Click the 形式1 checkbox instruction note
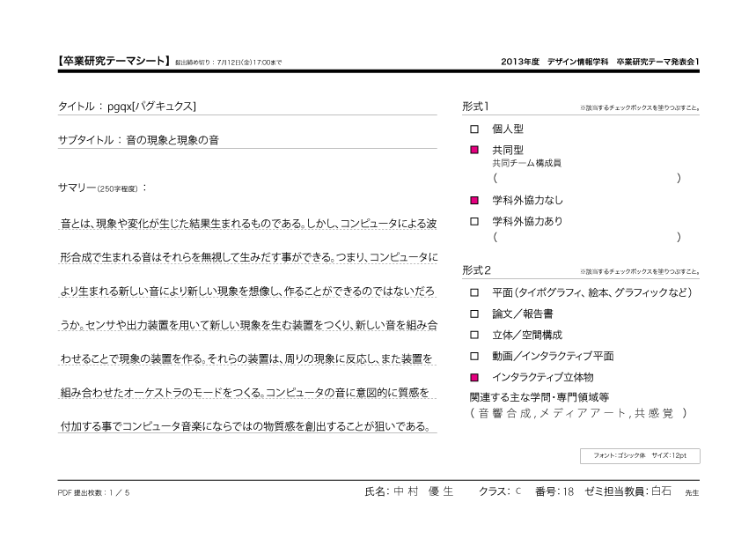This screenshot has width=756, height=539. pos(640,108)
